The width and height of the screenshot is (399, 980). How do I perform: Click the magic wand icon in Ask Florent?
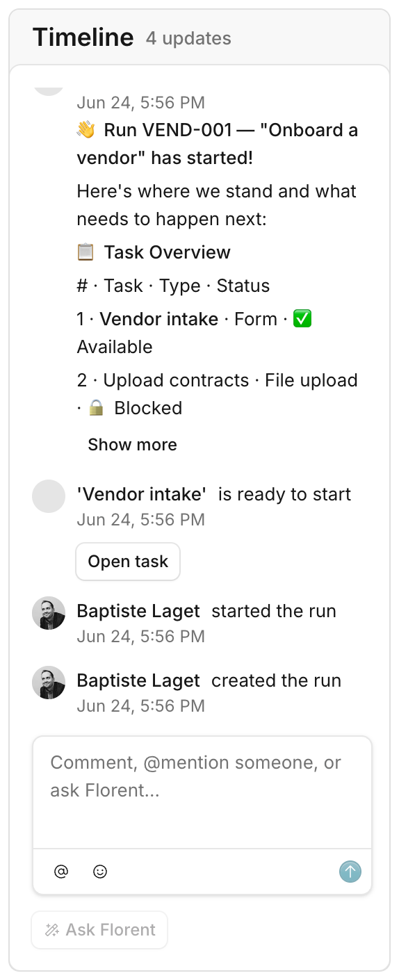coord(52,930)
